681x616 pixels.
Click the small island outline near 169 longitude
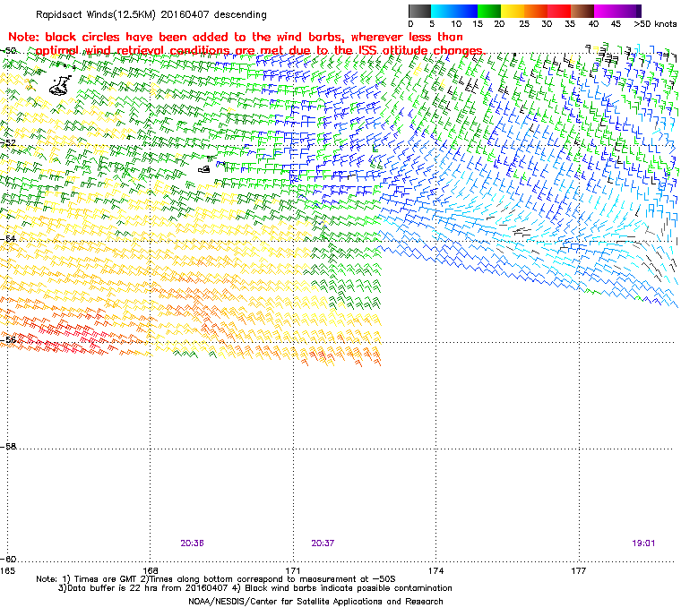[204, 169]
